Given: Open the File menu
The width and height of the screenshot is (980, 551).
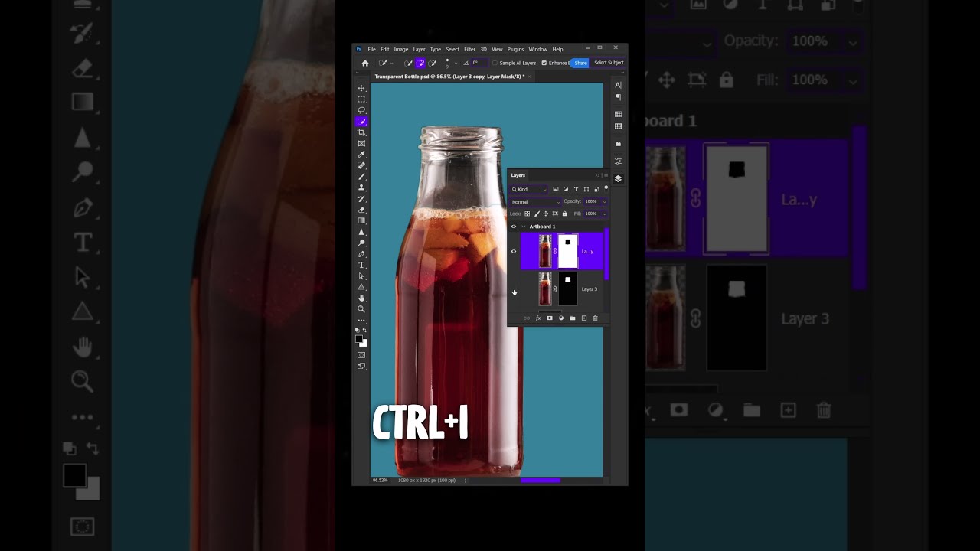Looking at the screenshot, I should [371, 49].
